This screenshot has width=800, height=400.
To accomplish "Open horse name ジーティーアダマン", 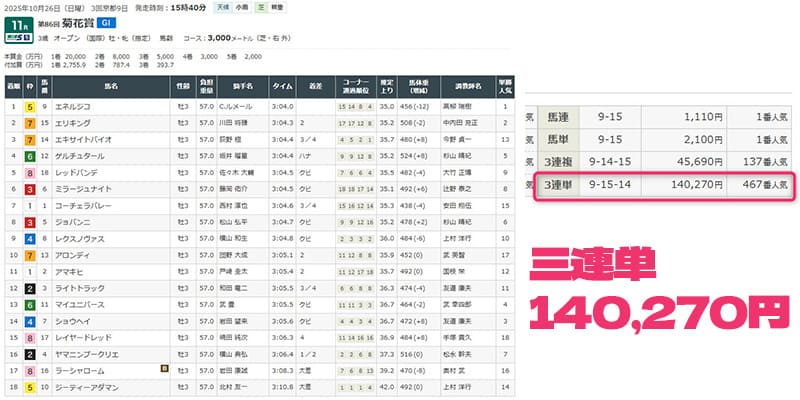I will click(87, 388).
